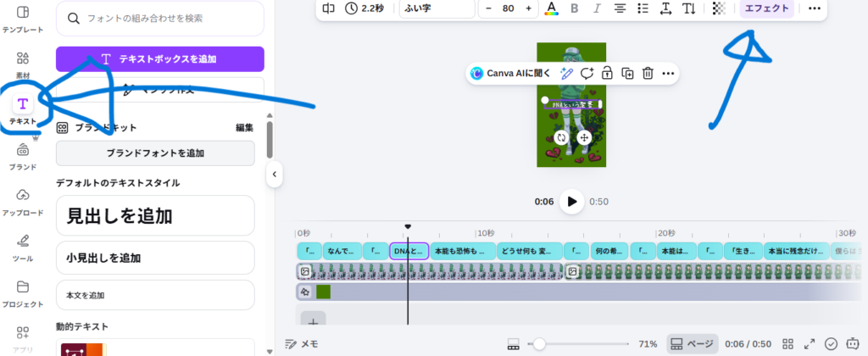The width and height of the screenshot is (868, 356).
Task: Open the Effects (エフェクト) tab
Action: [766, 8]
